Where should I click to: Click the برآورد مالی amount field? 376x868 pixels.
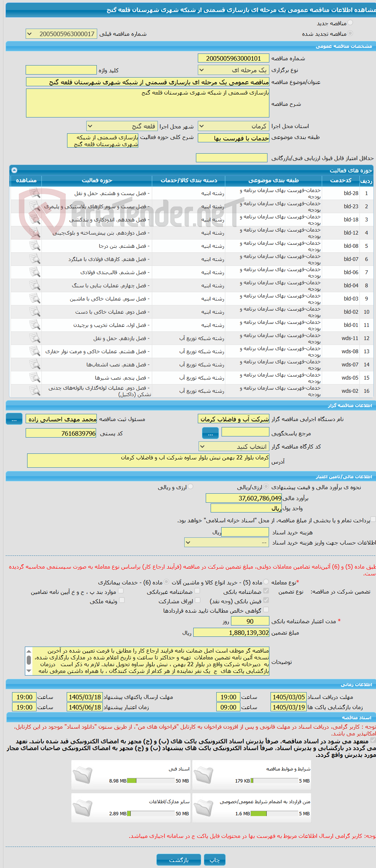coord(243,498)
